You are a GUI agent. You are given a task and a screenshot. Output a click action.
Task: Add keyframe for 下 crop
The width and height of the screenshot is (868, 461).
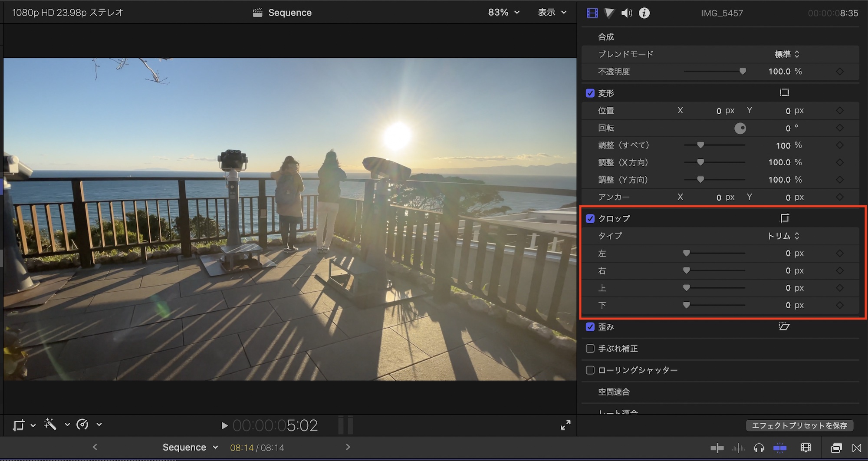[840, 305]
